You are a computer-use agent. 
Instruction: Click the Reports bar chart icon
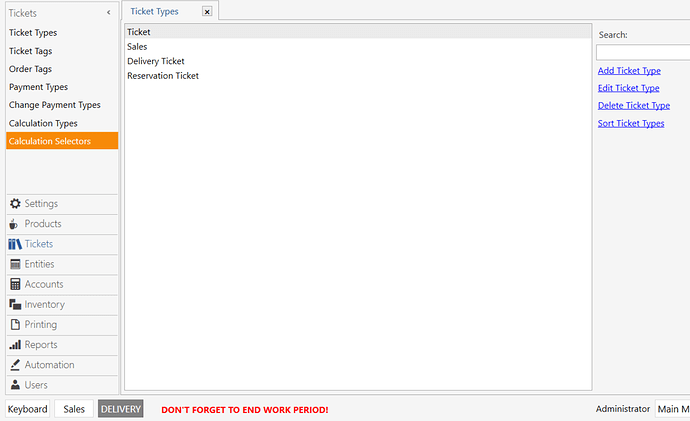(x=15, y=344)
